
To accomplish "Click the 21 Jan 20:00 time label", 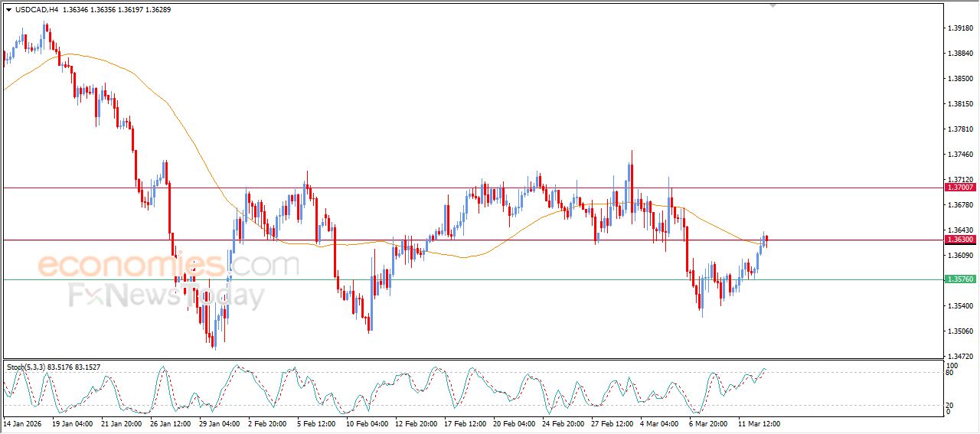I will point(121,423).
